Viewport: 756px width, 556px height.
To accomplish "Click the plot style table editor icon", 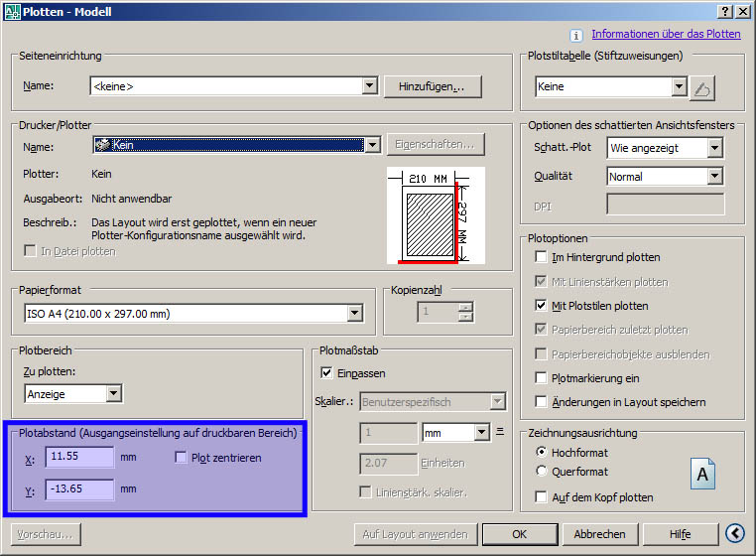I will click(702, 87).
